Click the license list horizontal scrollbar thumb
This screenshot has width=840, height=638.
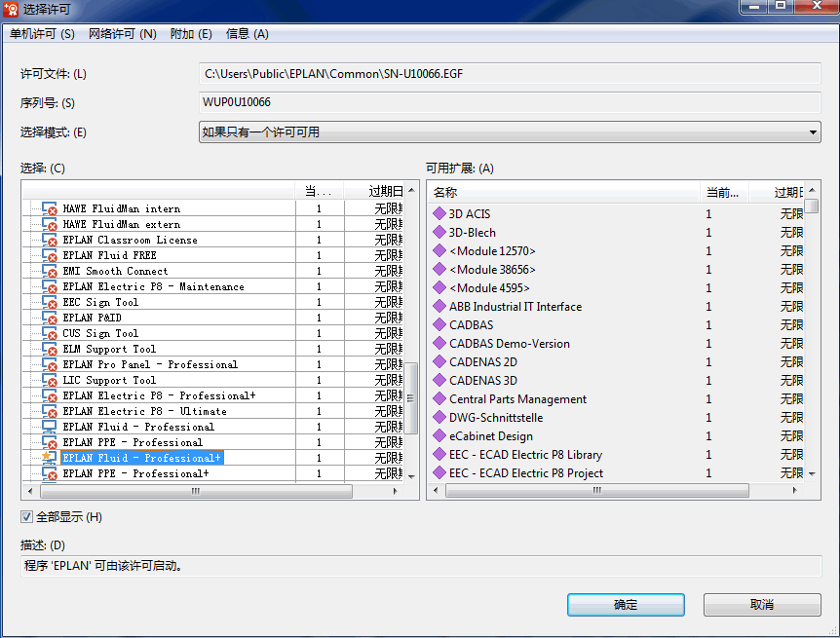(x=196, y=491)
